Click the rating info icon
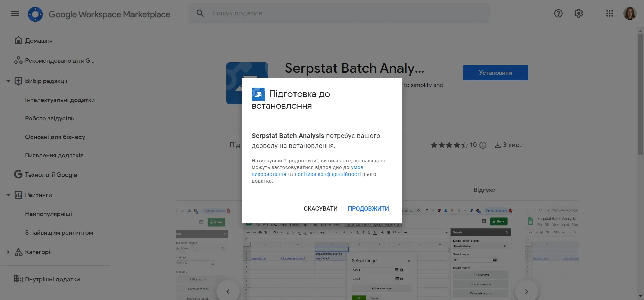The height and width of the screenshot is (300, 644). 483,145
